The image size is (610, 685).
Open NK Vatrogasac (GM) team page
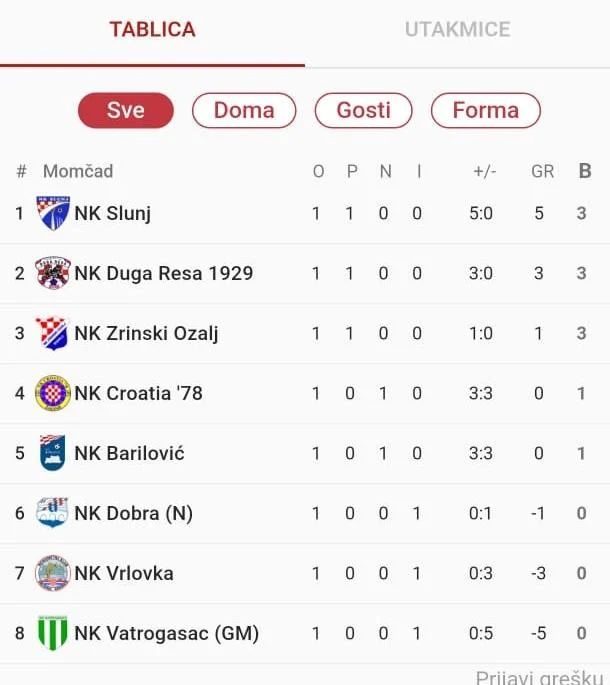point(166,633)
